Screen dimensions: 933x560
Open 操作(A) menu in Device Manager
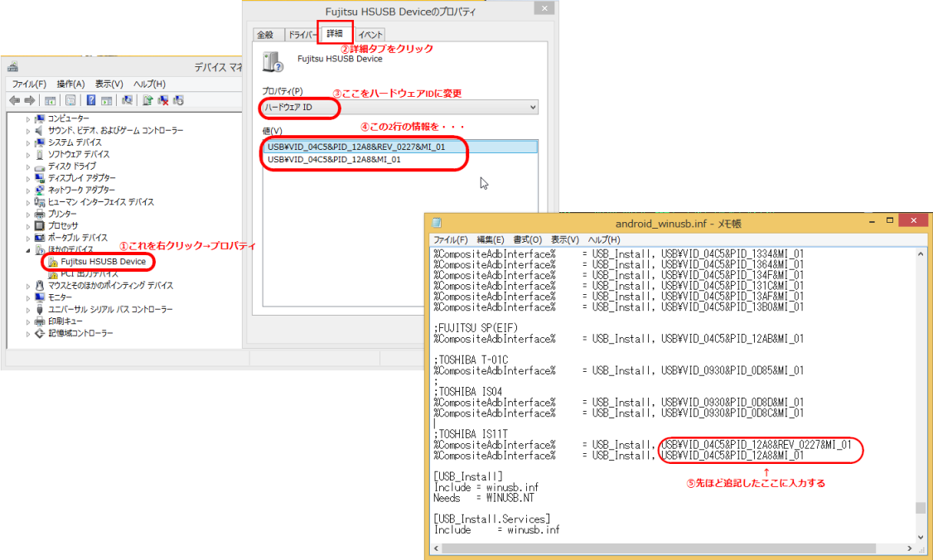point(70,84)
